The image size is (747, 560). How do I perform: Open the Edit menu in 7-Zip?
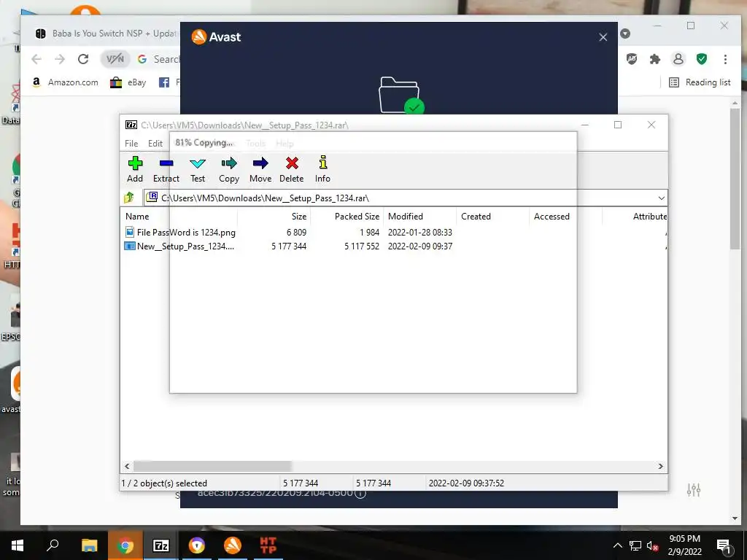[155, 144]
